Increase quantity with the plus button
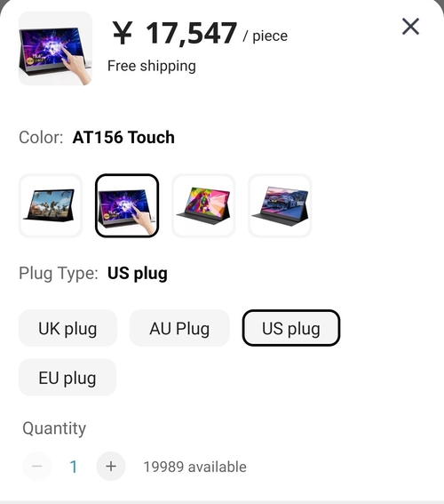This screenshot has width=444, height=504. [x=111, y=466]
